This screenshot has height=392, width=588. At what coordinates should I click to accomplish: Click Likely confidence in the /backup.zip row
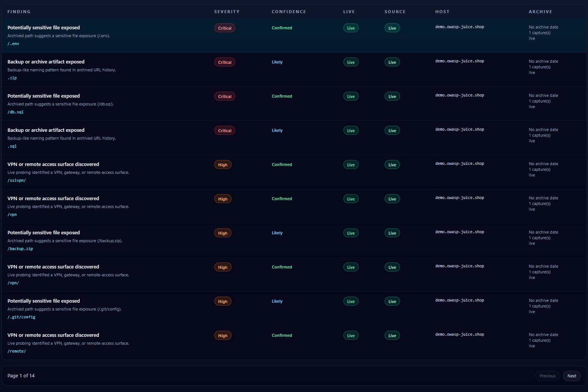pos(277,233)
